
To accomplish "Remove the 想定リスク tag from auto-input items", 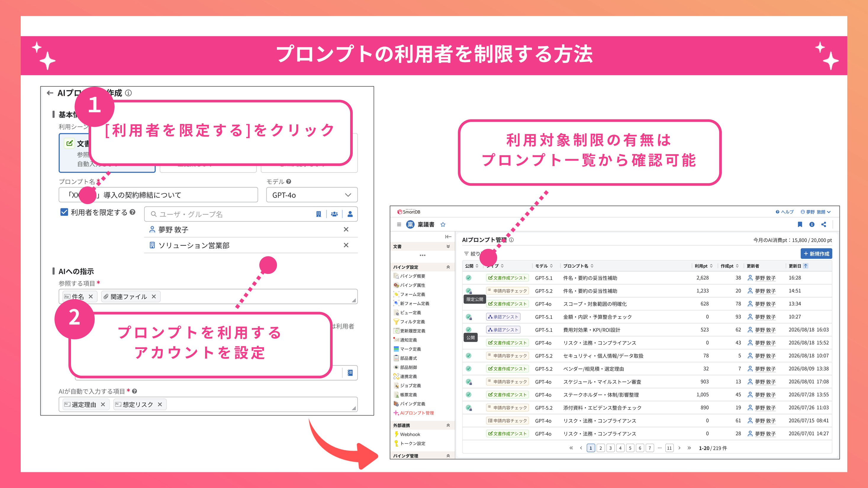I will 160,404.
